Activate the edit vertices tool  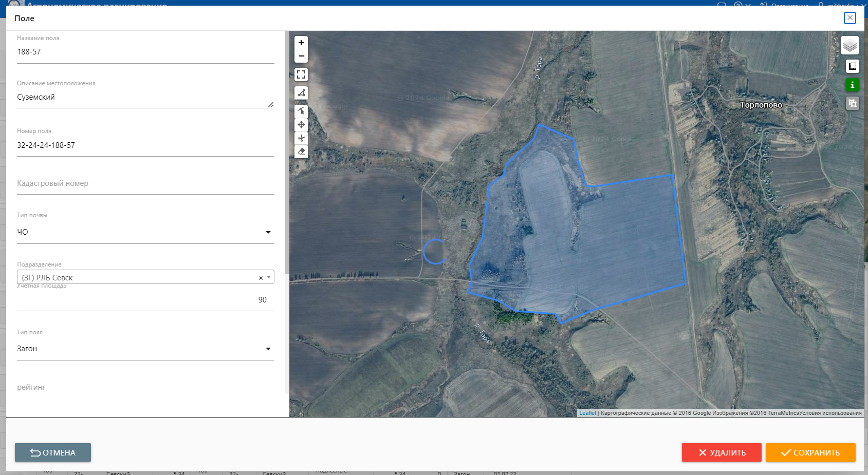click(x=301, y=111)
